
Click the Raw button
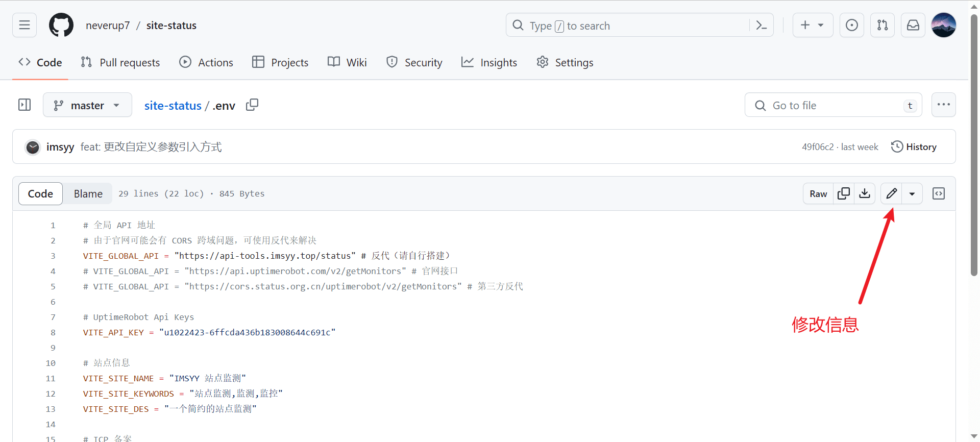(818, 193)
